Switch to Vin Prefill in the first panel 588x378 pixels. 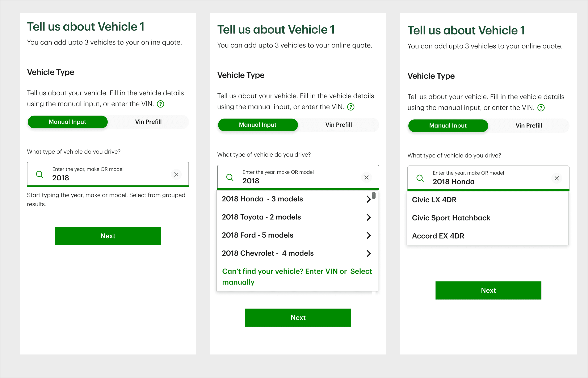pos(148,122)
